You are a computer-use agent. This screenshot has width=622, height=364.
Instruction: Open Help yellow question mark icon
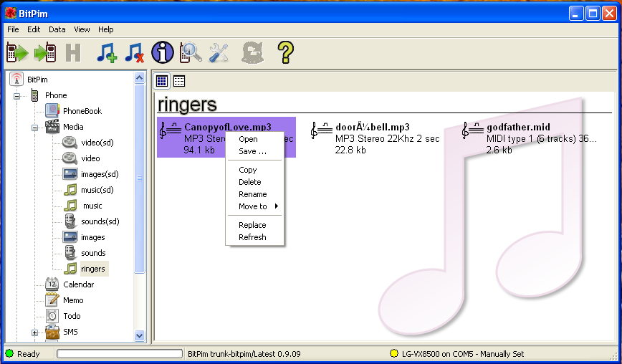pyautogui.click(x=285, y=52)
